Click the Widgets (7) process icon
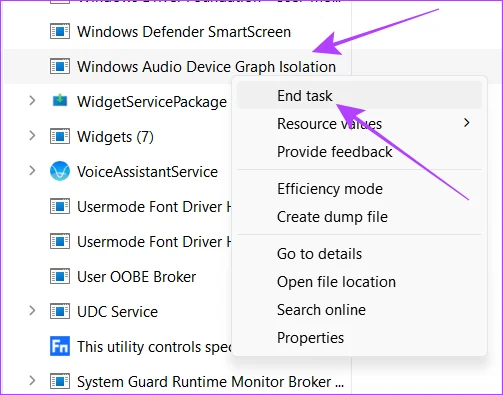The width and height of the screenshot is (503, 395). [60, 136]
